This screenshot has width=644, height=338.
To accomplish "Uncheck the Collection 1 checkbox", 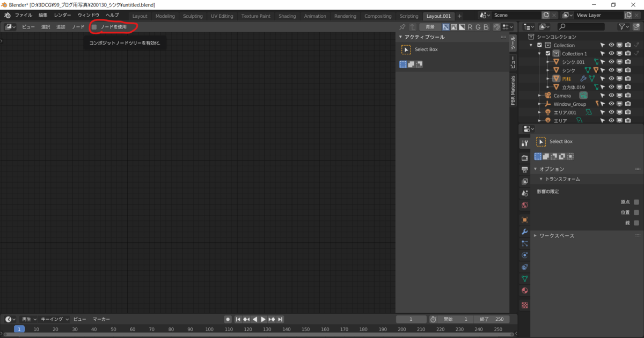I will click(548, 54).
